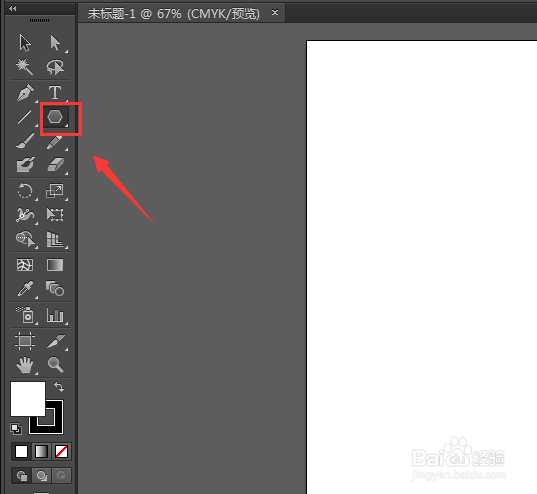
Task: Pick the Mesh tool
Action: [25, 265]
